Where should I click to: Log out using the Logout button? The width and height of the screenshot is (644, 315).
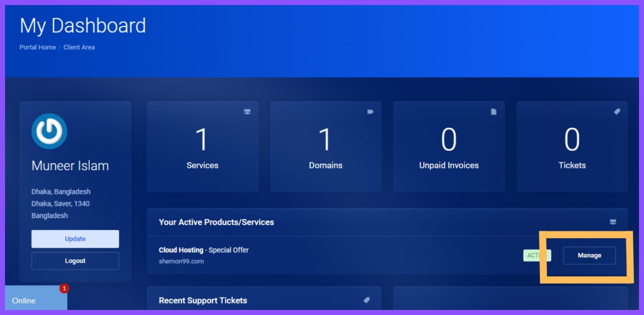[x=75, y=261]
